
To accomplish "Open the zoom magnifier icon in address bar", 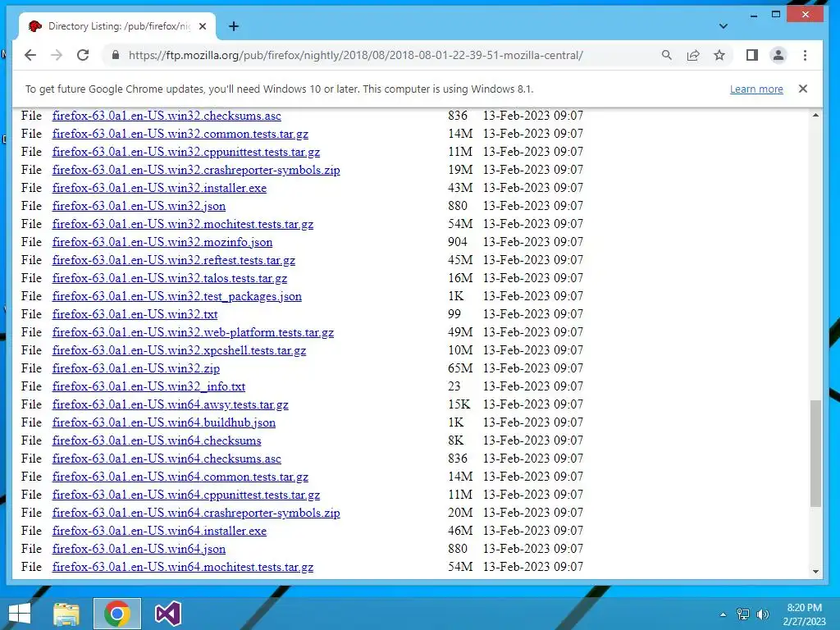I will [x=666, y=55].
